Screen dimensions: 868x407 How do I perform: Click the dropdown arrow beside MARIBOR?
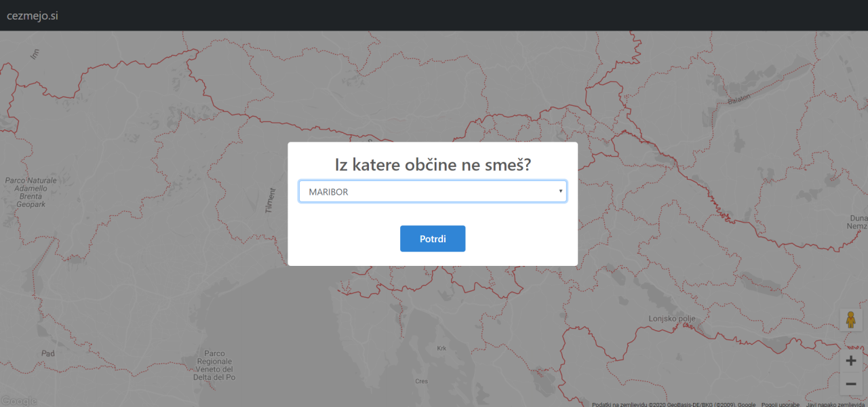[560, 191]
